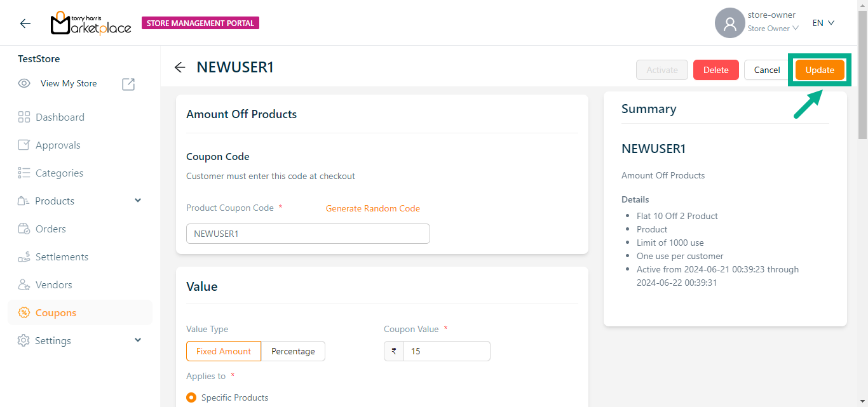
Task: Expand the Settings submenu chevron
Action: tap(138, 340)
